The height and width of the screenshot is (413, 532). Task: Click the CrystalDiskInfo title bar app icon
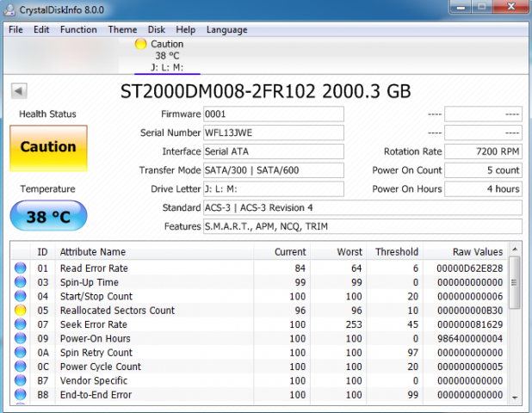click(10, 9)
